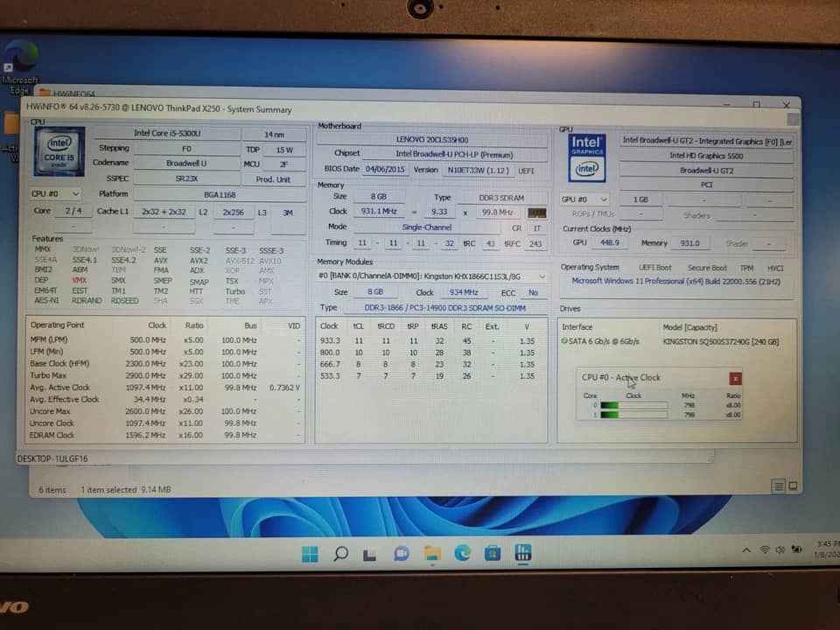Click the N10ET33W BIOS version value
This screenshot has height=630, width=840.
(x=479, y=171)
